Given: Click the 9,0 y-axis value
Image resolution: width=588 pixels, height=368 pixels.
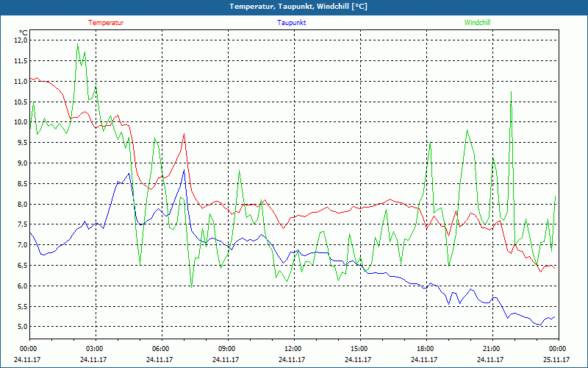Looking at the screenshot, I should [x=22, y=163].
